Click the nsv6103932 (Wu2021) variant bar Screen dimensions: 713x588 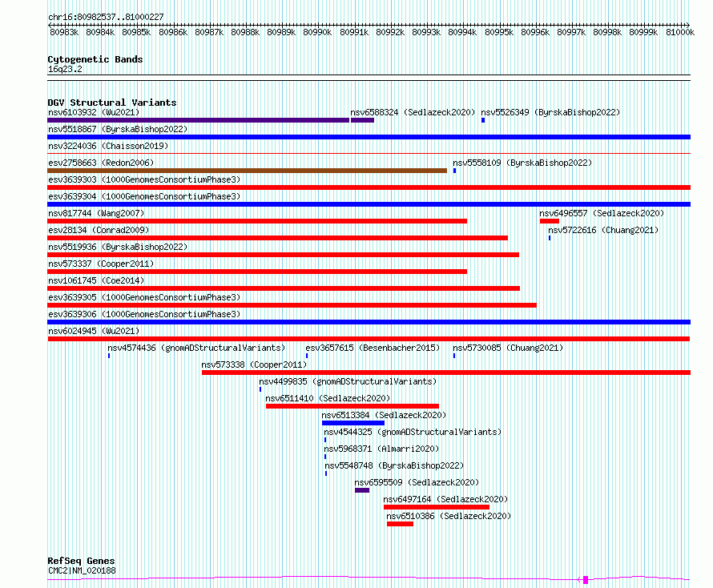(x=198, y=120)
